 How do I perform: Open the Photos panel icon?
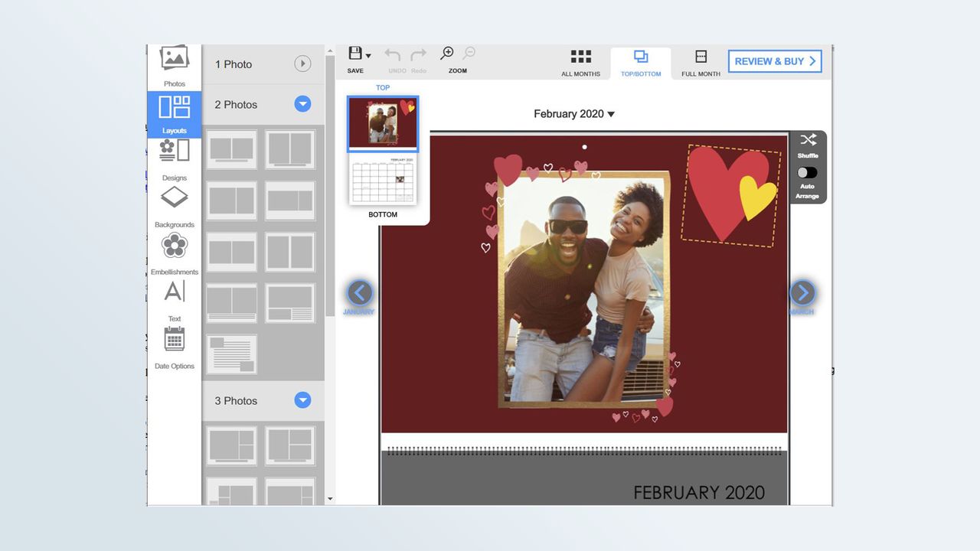click(x=174, y=58)
